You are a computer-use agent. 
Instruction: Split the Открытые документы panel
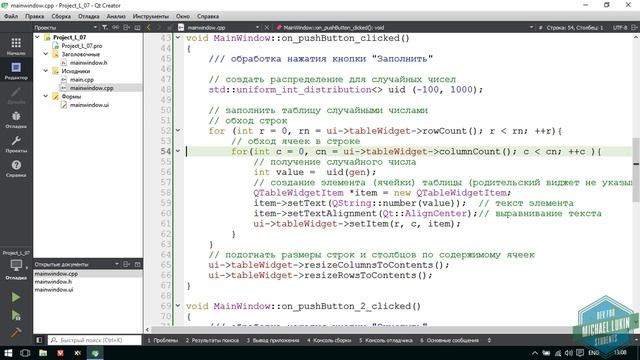[127, 264]
